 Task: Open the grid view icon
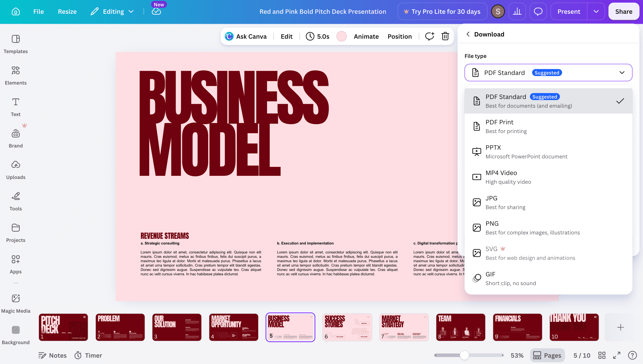point(602,355)
